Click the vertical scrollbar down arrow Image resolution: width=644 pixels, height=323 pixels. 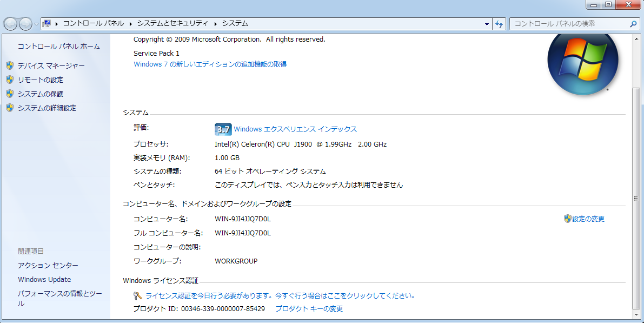pyautogui.click(x=636, y=314)
